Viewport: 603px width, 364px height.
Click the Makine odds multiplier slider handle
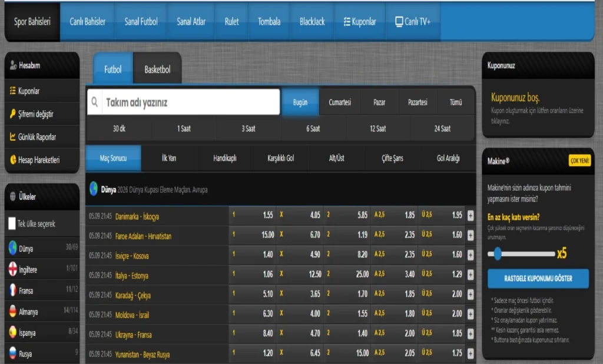pos(498,254)
